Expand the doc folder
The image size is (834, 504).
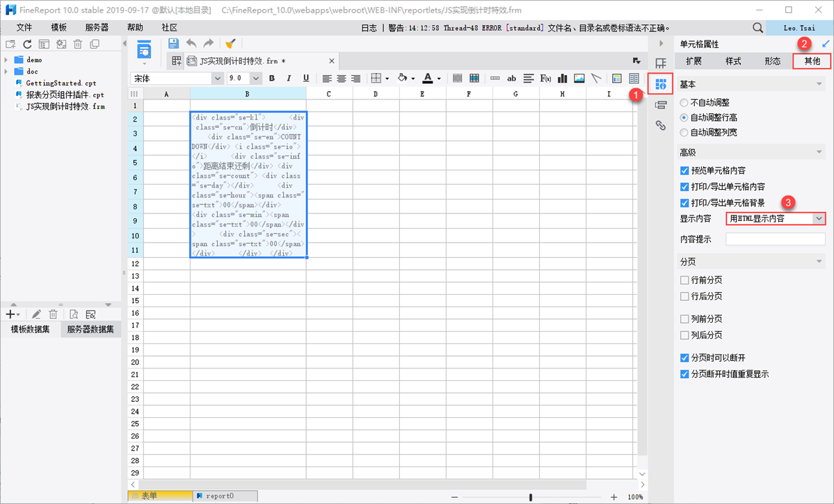pyautogui.click(x=6, y=71)
